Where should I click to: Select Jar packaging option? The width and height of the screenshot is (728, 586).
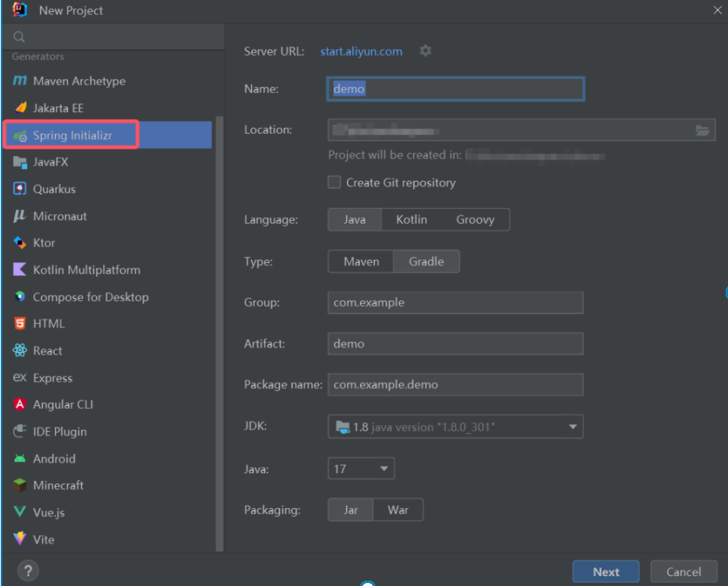click(351, 510)
